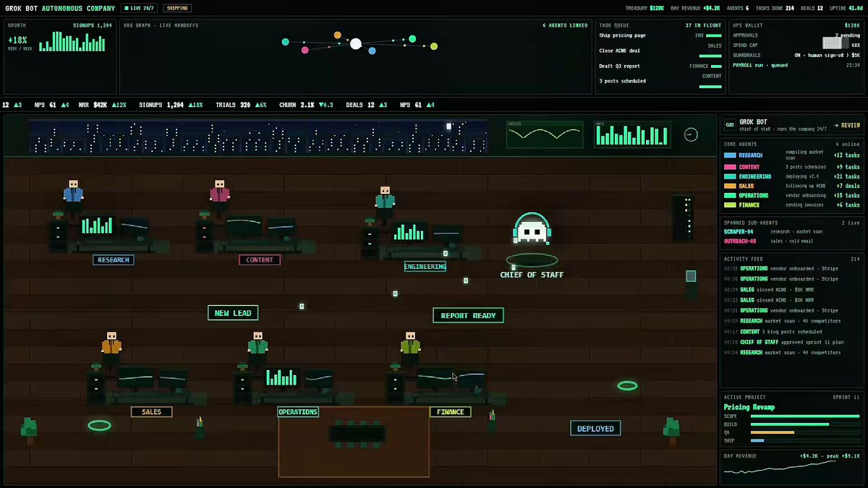Select the FINANCE desk label on the floor

(451, 412)
